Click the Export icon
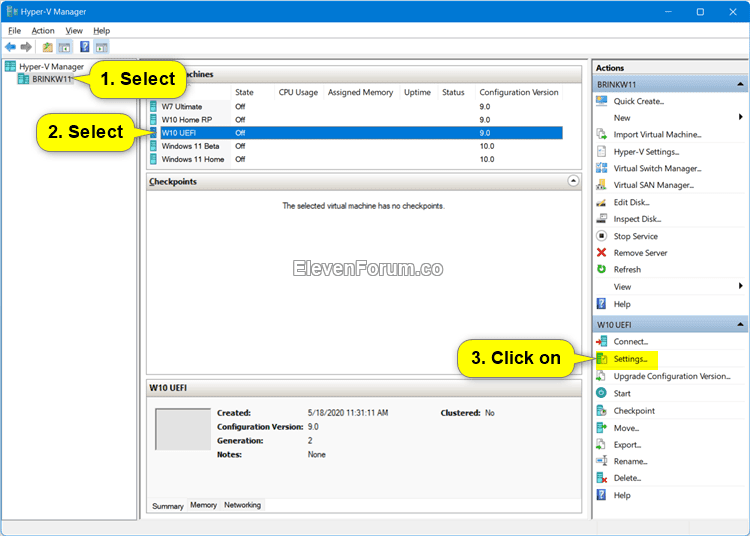This screenshot has width=750, height=536. pyautogui.click(x=601, y=445)
